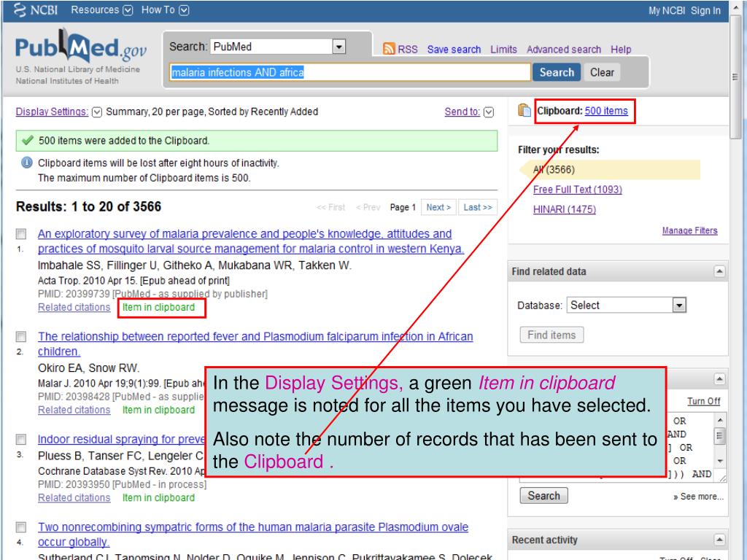Expand the Display Settings arrow
The width and height of the screenshot is (747, 560).
click(97, 112)
